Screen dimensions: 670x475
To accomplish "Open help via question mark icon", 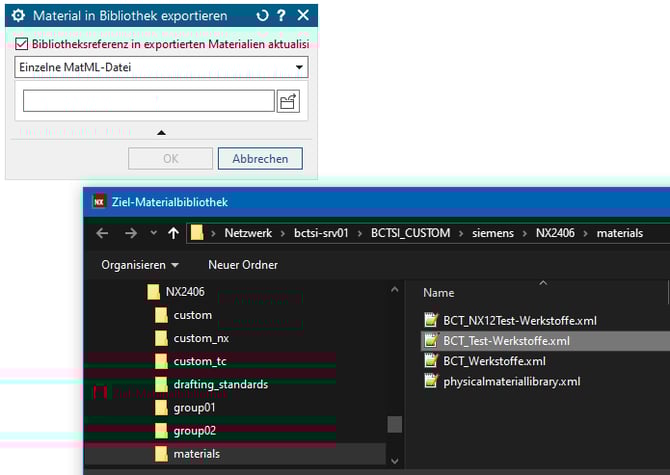I will tap(282, 16).
